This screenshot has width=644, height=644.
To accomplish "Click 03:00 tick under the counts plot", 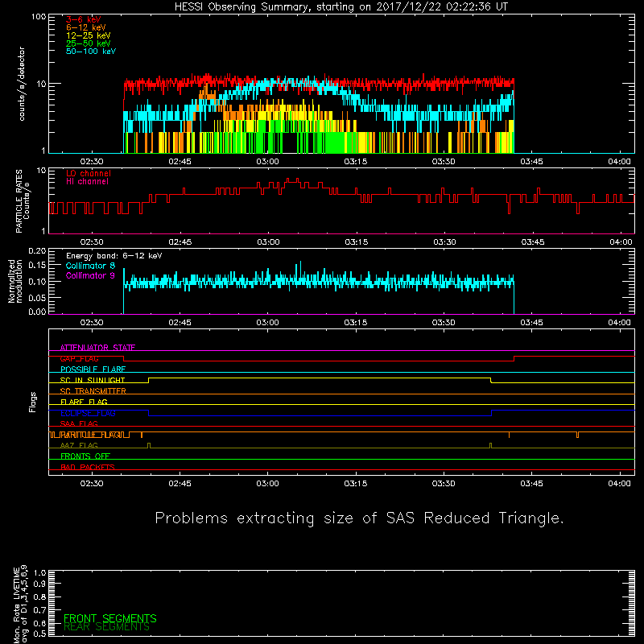I will 268,162.
